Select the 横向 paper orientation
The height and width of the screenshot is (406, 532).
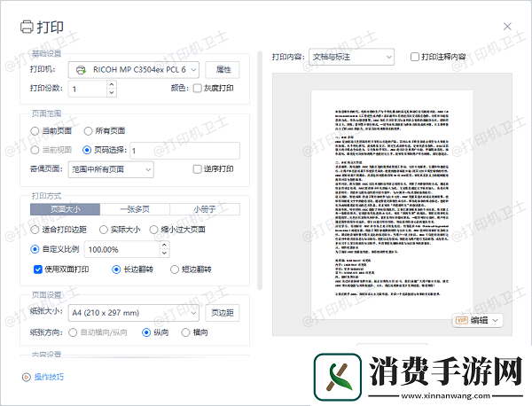click(x=185, y=332)
